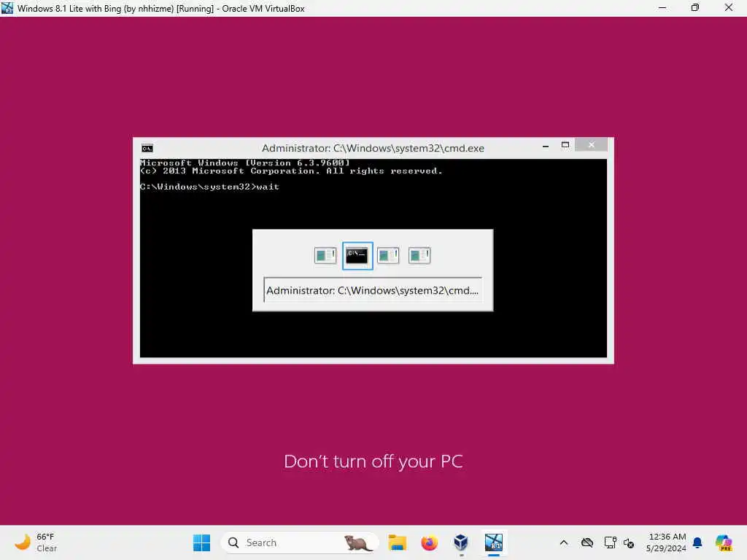The height and width of the screenshot is (560, 747).
Task: Open the Windows Start menu
Action: tap(201, 542)
